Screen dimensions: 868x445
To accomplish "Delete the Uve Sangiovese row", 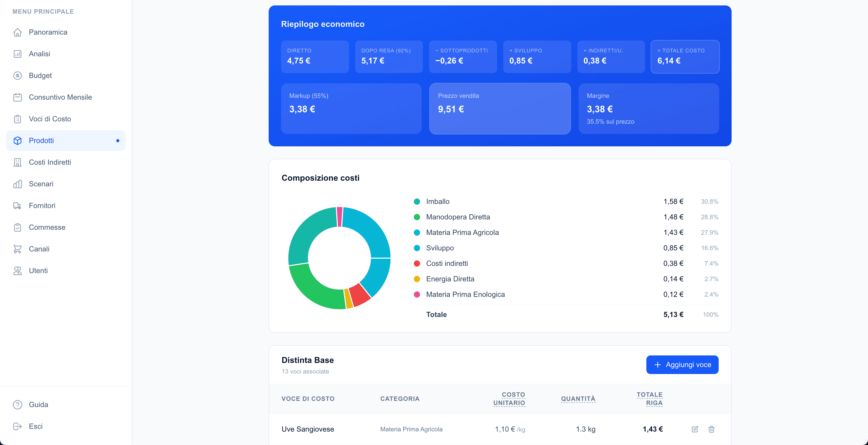I will pyautogui.click(x=711, y=429).
